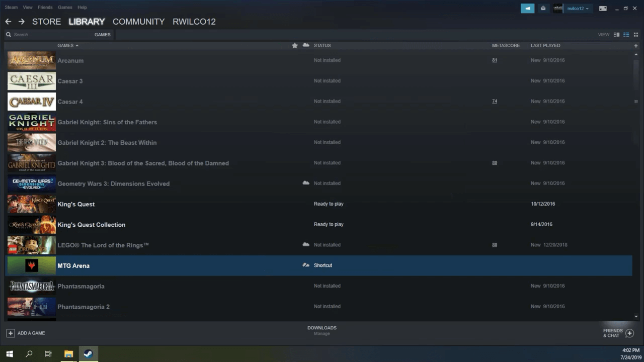Switch to list view icon

[626, 35]
